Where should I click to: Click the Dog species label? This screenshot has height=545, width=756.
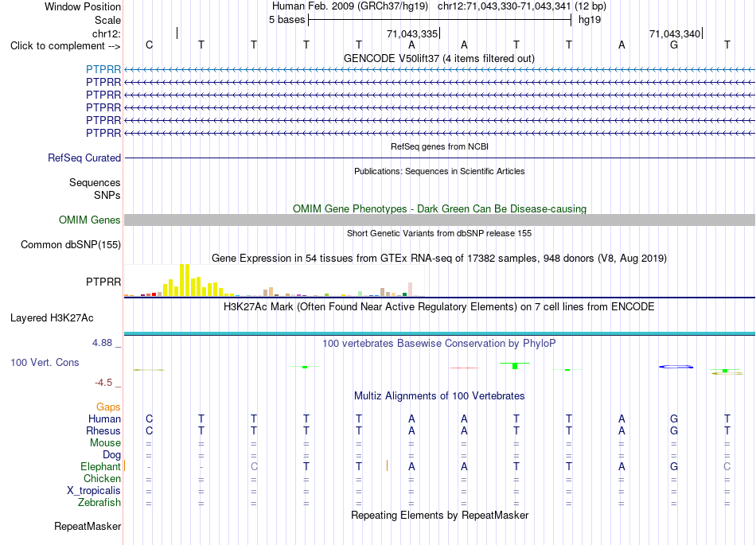coord(112,455)
